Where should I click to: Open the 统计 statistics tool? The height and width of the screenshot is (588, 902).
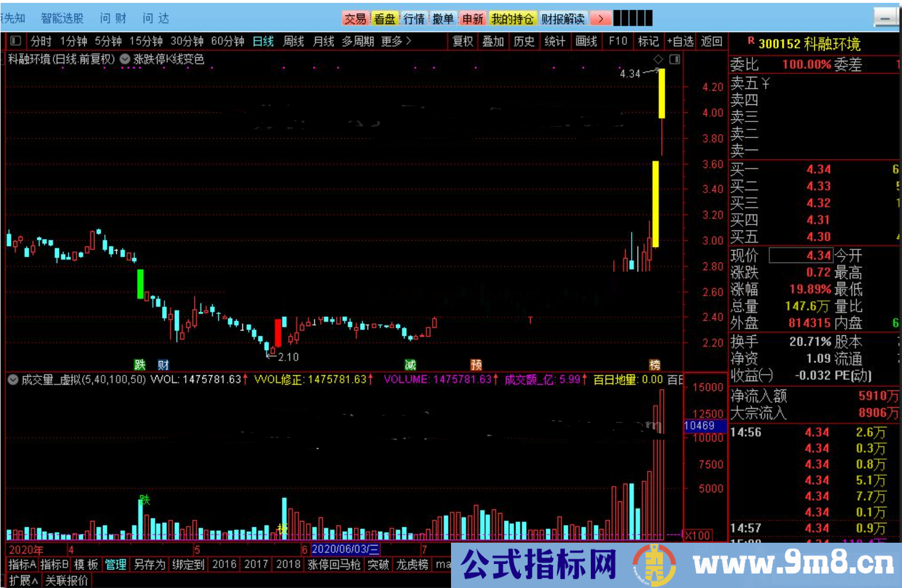[555, 41]
